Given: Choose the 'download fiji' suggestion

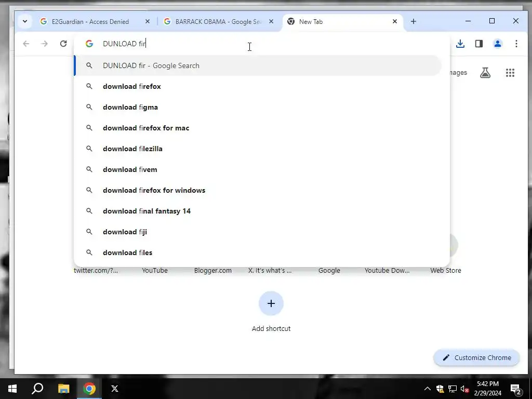Looking at the screenshot, I should point(258,232).
